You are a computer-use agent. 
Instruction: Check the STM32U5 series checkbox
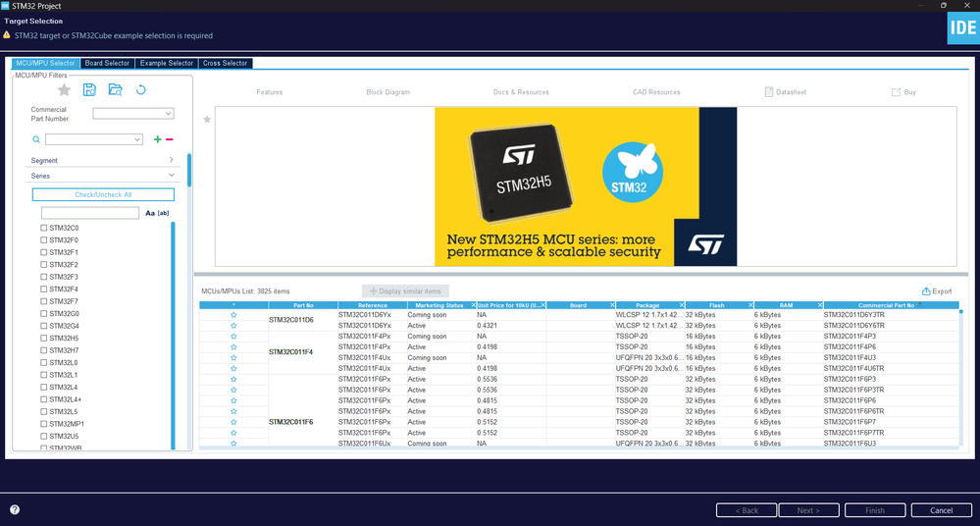(x=44, y=436)
